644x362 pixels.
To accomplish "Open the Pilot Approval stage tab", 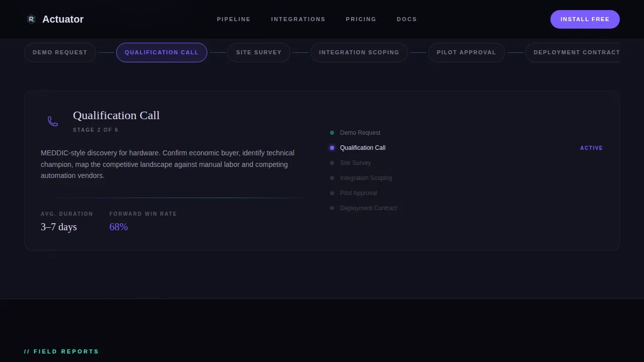I will (x=466, y=52).
